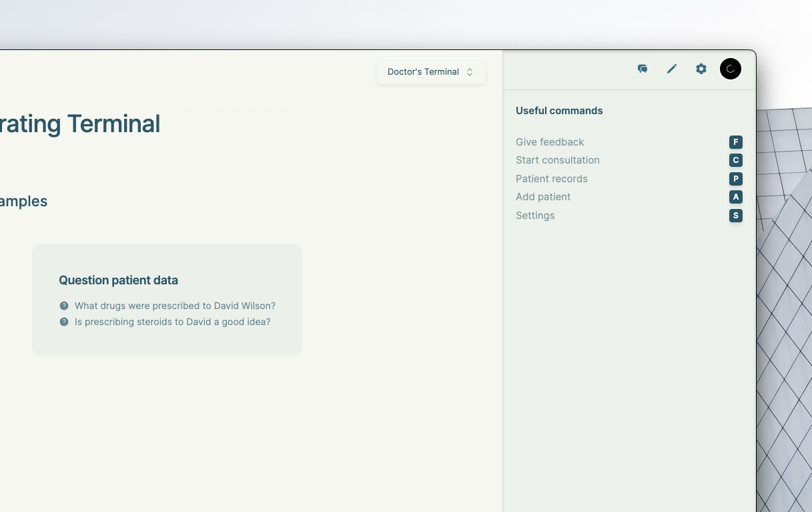The width and height of the screenshot is (812, 512).
Task: Click the P shortcut key badge
Action: click(x=736, y=179)
